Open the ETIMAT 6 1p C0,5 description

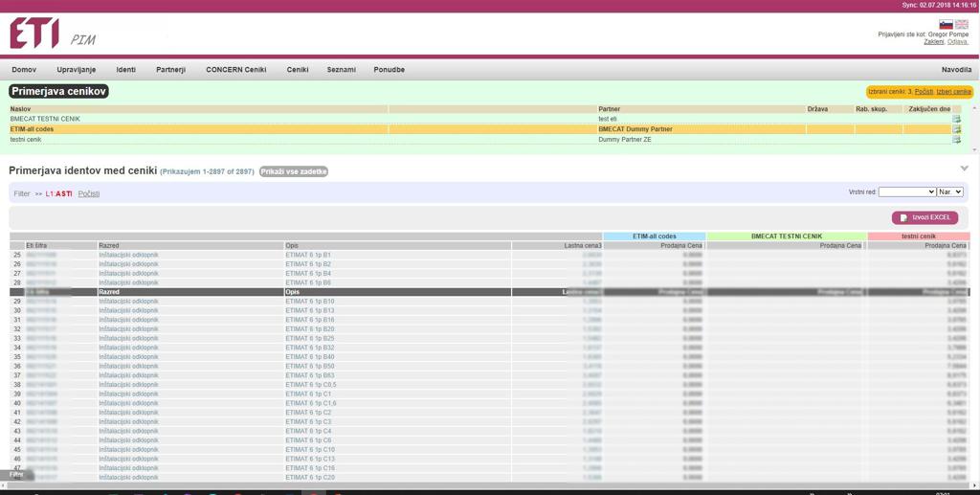pos(311,385)
